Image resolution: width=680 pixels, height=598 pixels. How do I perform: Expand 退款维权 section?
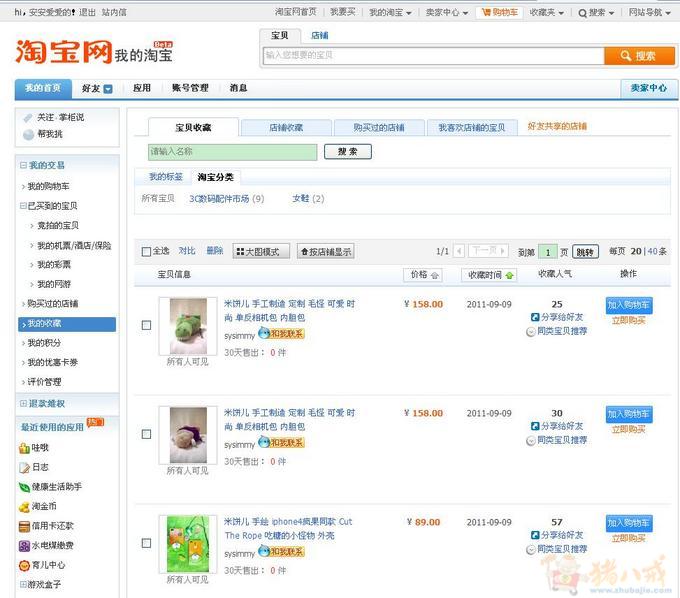tap(23, 404)
